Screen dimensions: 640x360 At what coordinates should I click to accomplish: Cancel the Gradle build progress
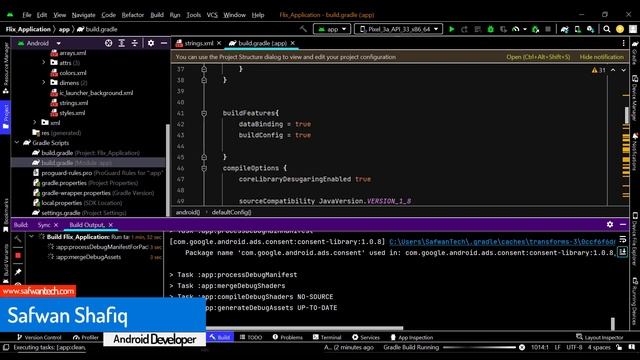(x=522, y=347)
